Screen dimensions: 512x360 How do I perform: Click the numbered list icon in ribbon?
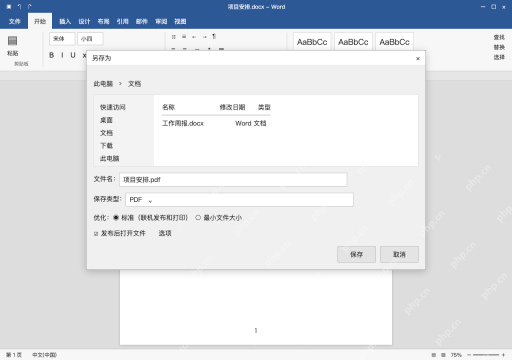pos(184,37)
